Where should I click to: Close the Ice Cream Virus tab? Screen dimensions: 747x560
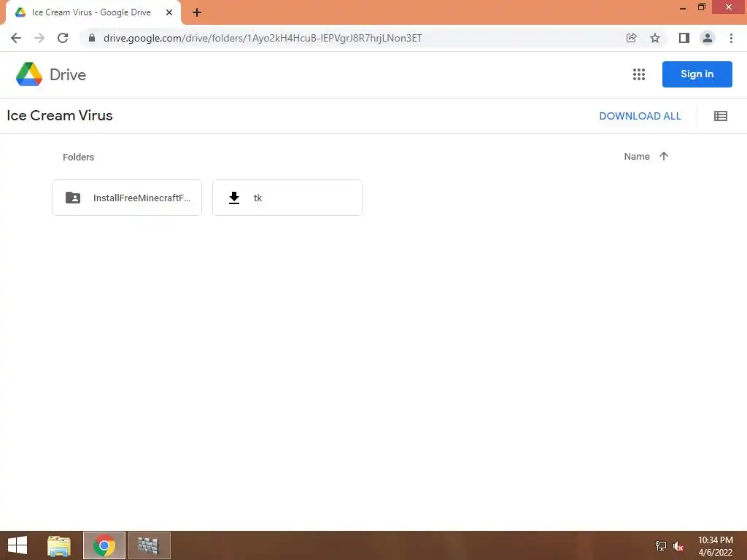click(x=169, y=12)
